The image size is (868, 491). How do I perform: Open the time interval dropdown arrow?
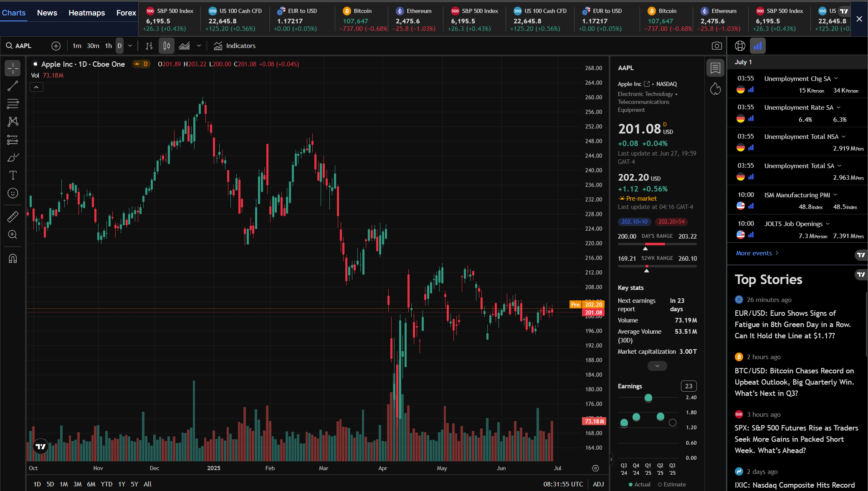pyautogui.click(x=130, y=46)
